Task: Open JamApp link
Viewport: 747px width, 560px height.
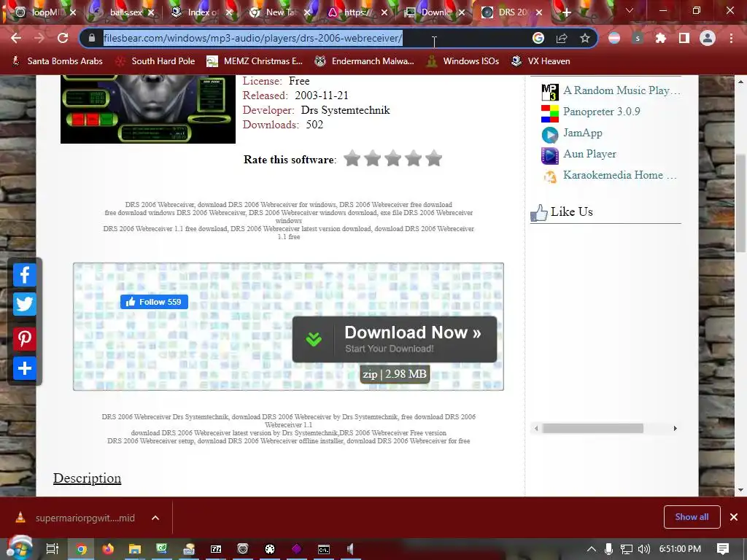Action: point(583,133)
